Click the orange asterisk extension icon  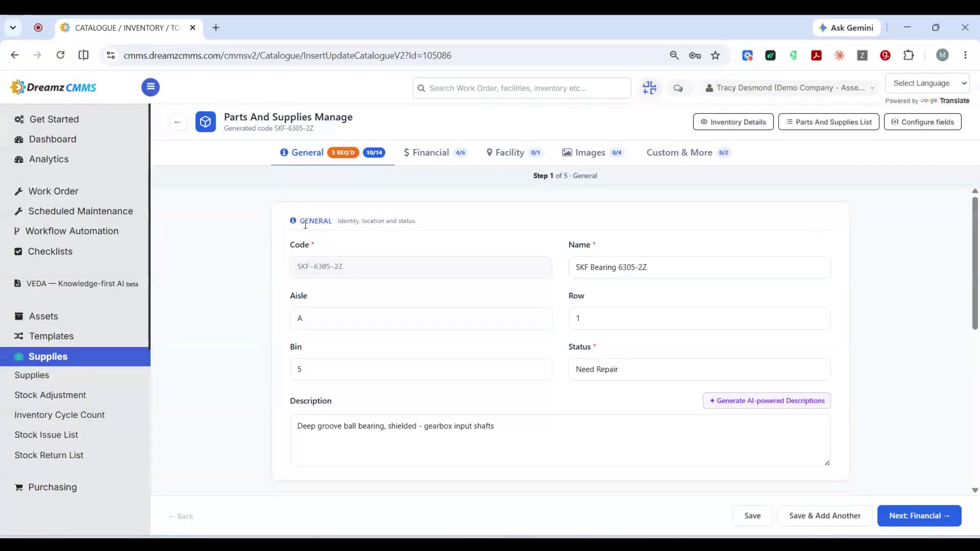tap(839, 55)
